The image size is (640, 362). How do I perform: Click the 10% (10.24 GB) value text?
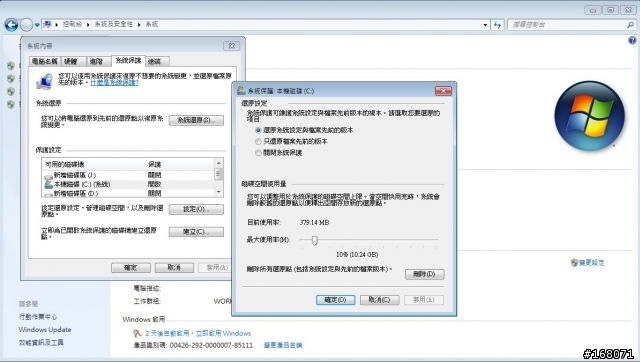tap(357, 255)
